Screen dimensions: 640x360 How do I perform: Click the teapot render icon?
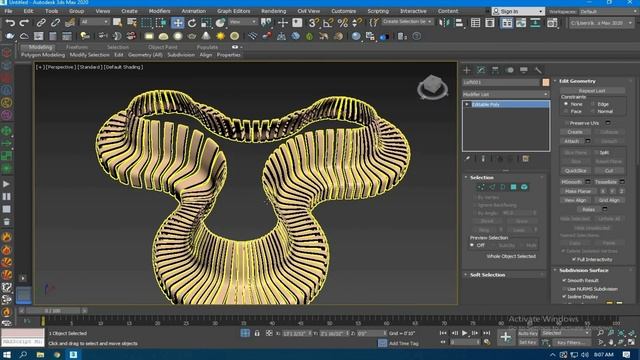tap(9, 37)
